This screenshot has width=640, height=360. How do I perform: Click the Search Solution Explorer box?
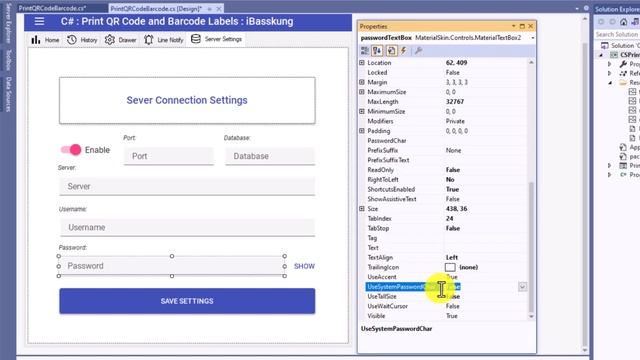[x=617, y=34]
